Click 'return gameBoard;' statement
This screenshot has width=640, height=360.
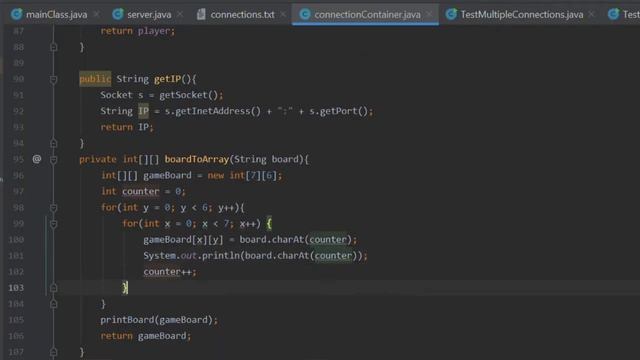tap(146, 336)
